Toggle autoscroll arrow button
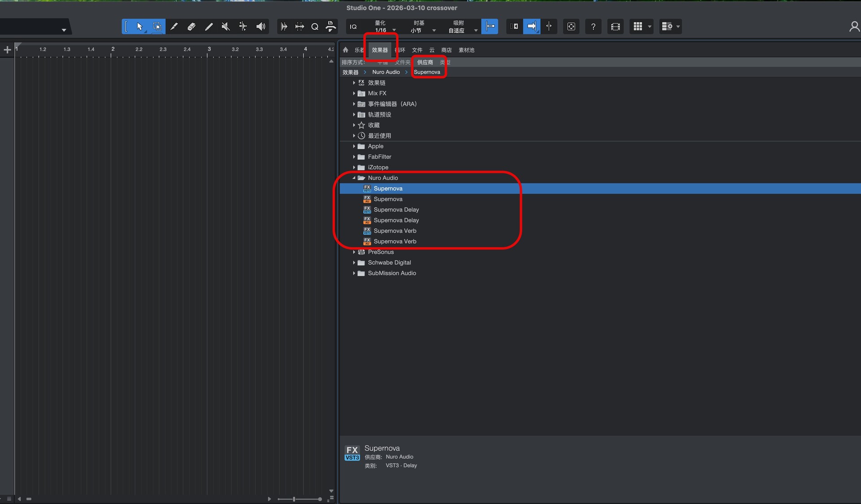The width and height of the screenshot is (861, 504). tap(531, 26)
